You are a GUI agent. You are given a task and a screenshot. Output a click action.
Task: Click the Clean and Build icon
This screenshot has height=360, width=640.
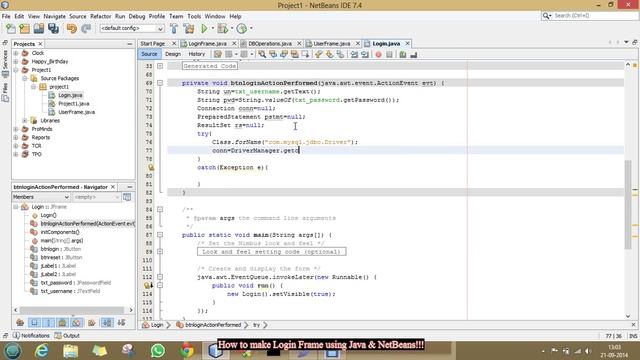coord(189,29)
